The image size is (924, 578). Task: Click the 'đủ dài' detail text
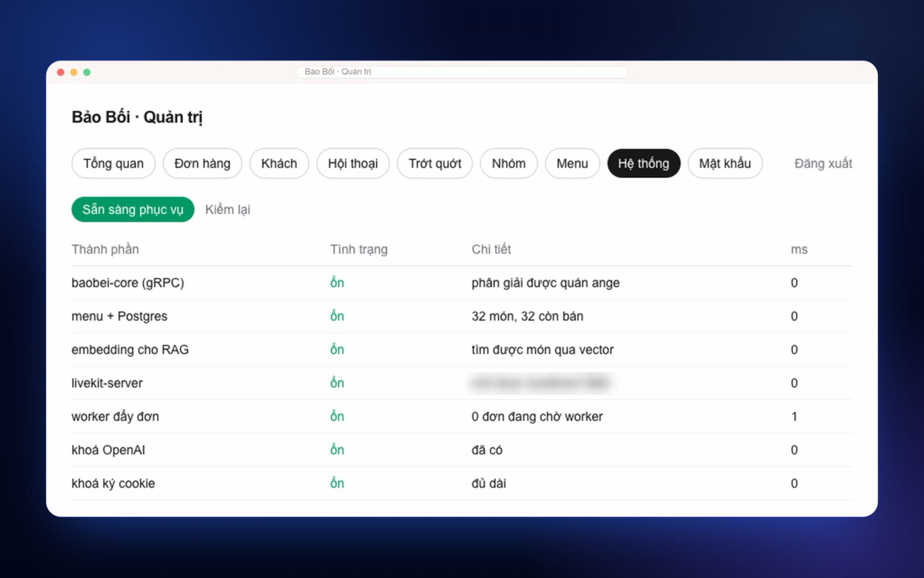click(x=489, y=483)
